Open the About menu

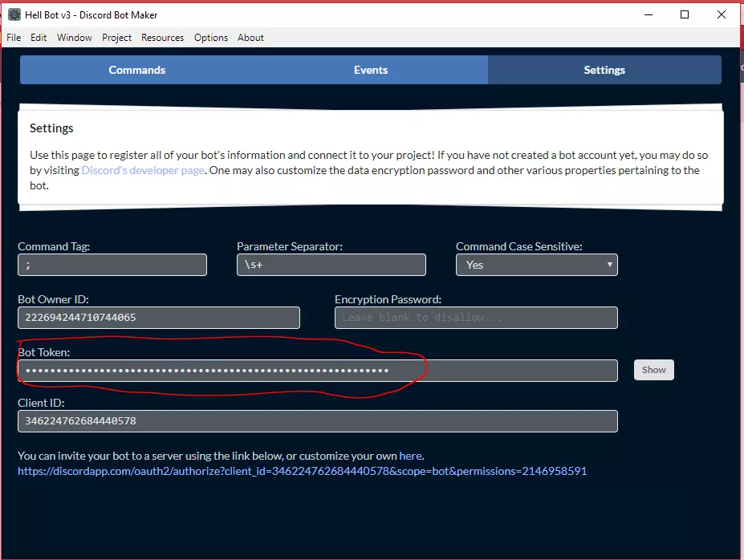pos(250,38)
